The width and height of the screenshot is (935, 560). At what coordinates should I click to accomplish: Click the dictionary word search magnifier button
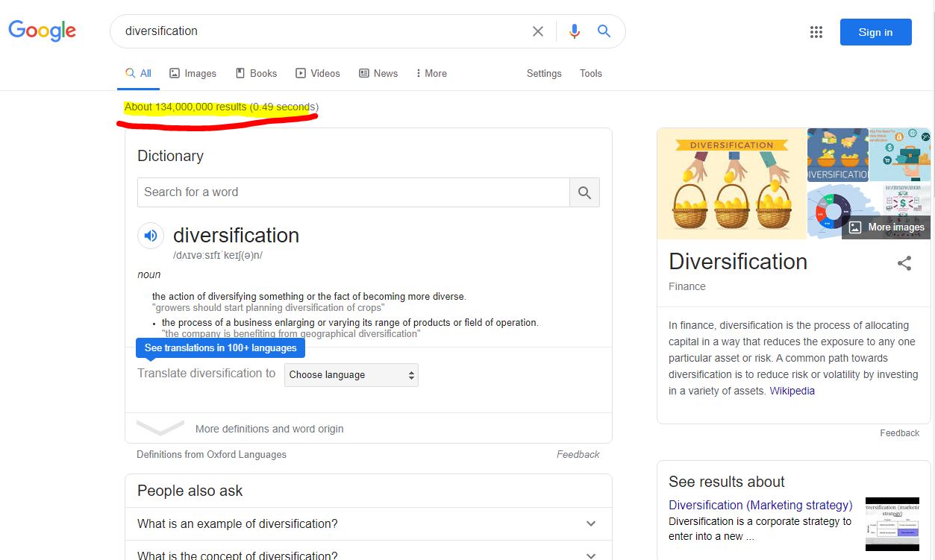[584, 192]
